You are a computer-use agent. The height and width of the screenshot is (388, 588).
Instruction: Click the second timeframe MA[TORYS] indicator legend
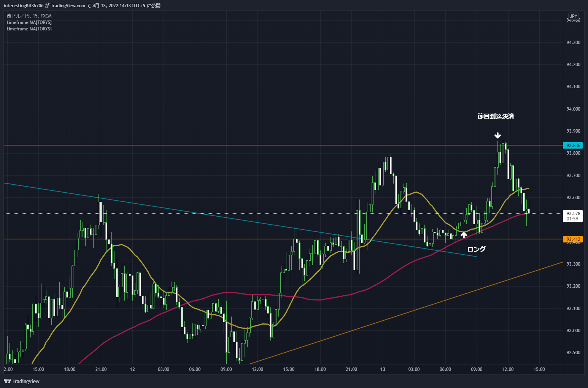tap(29, 29)
